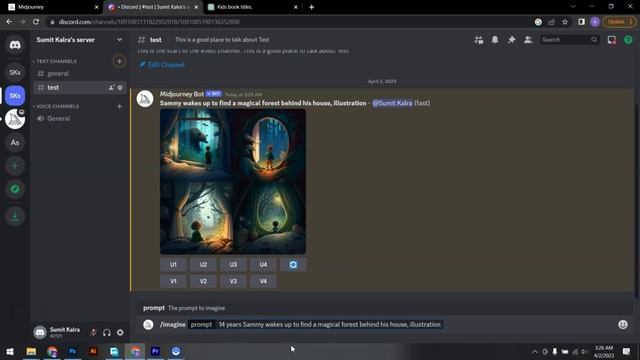
Task: Toggle the member list icon
Action: click(528, 40)
